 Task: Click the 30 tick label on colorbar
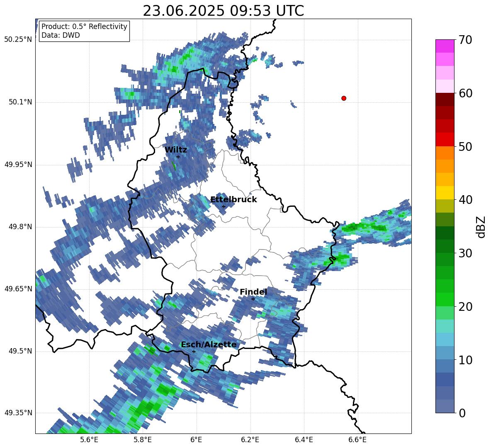coord(465,253)
